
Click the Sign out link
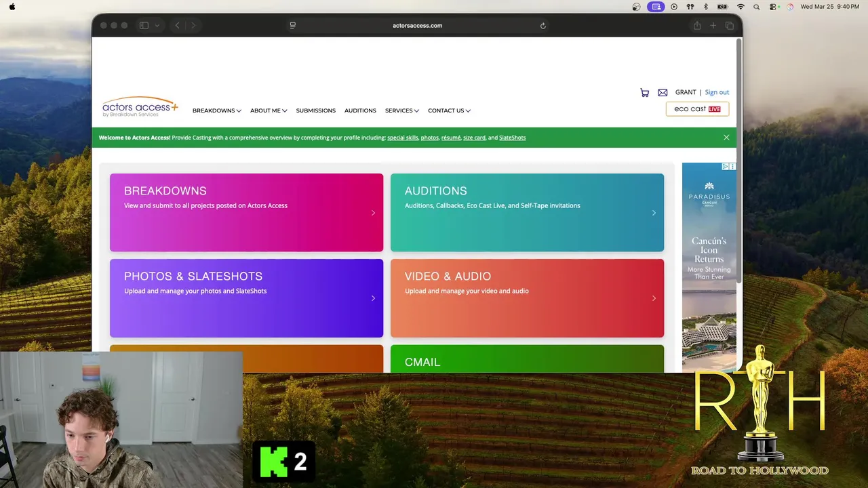pos(717,92)
